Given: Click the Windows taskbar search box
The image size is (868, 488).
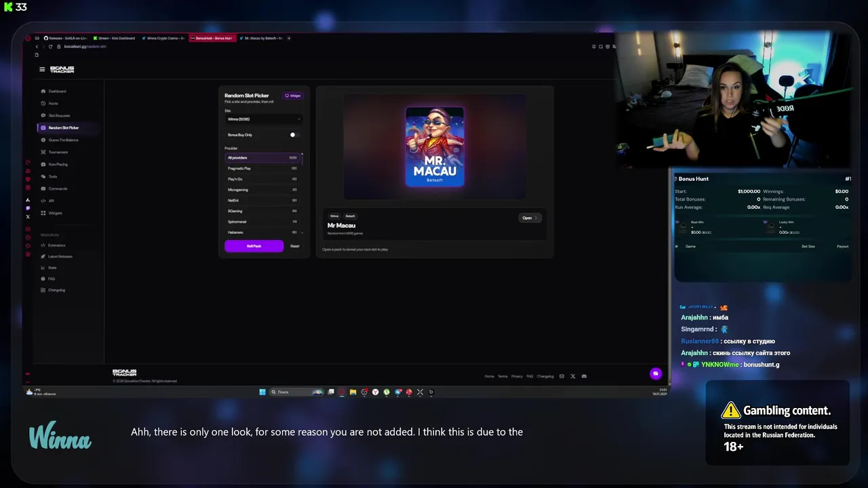Looking at the screenshot, I should (296, 392).
